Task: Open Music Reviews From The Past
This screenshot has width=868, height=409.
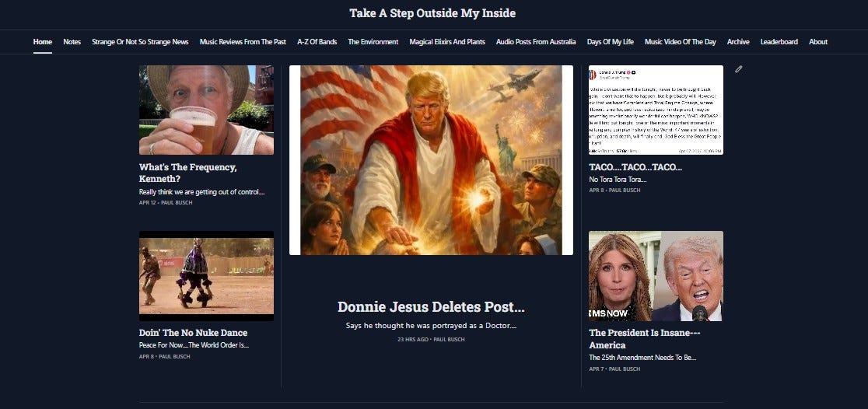Action: tap(243, 41)
